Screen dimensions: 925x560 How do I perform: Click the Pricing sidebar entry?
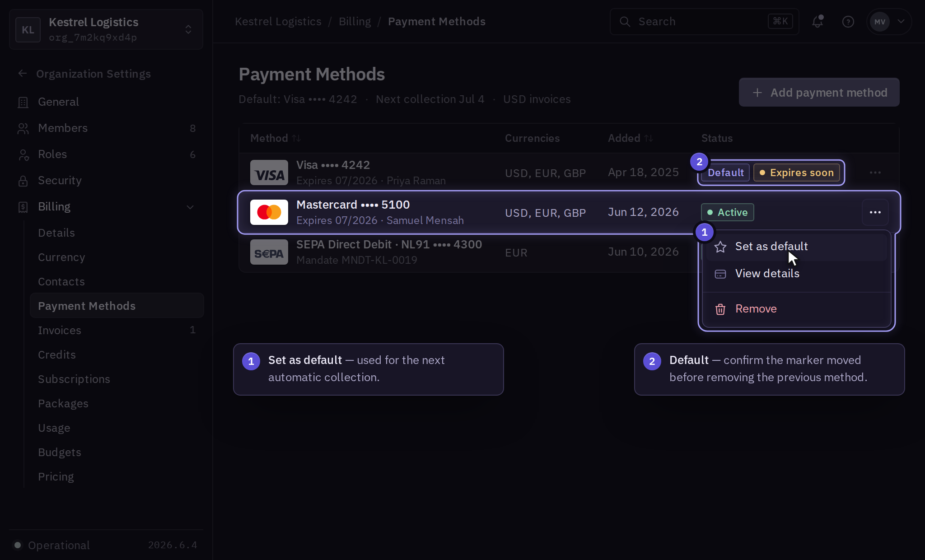click(x=117, y=477)
